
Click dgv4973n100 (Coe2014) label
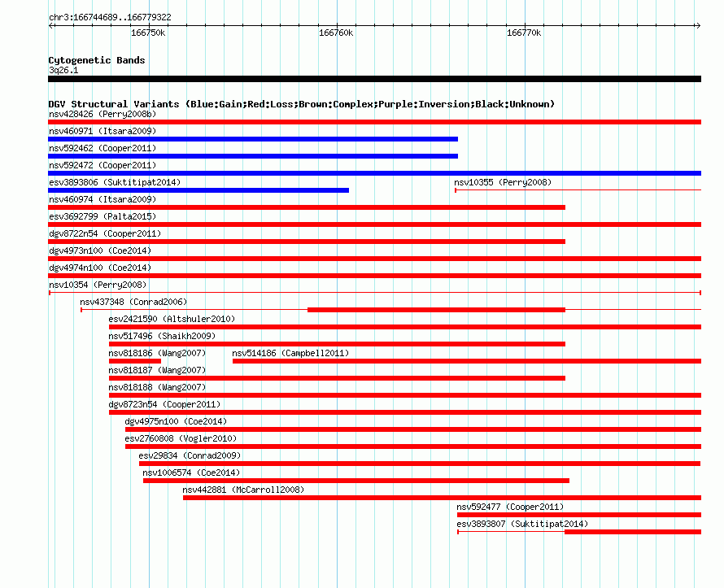point(100,250)
